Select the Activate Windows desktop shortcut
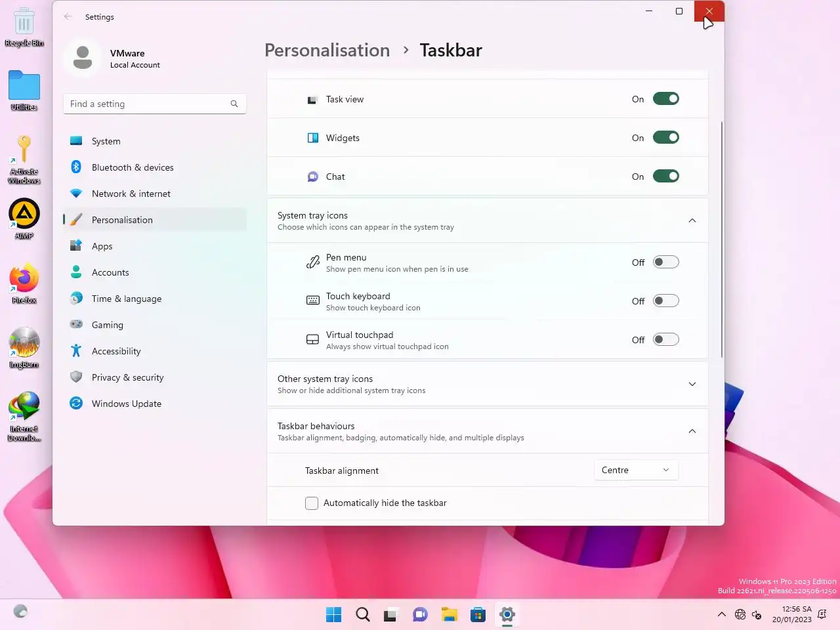 coord(24,159)
